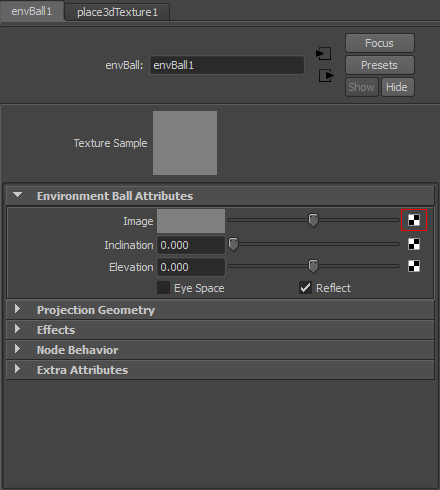Switch to the place3dTexture1 tab
440x490 pixels.
tap(117, 12)
